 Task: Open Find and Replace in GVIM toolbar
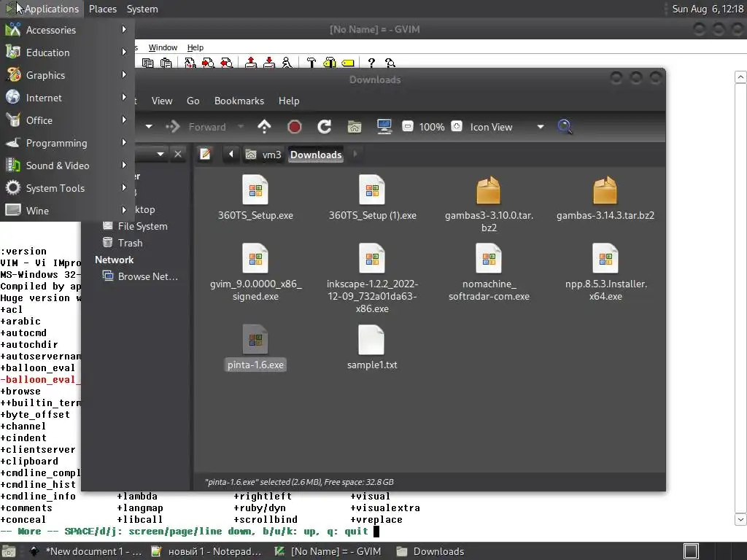[x=190, y=63]
